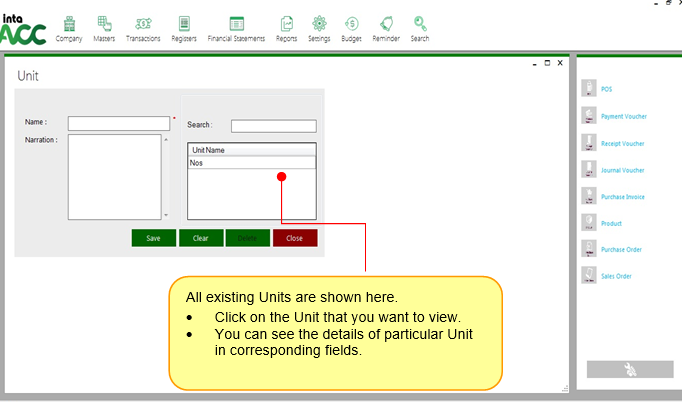Click the Reminder icon
Screen dimensions: 682x406
point(384,24)
